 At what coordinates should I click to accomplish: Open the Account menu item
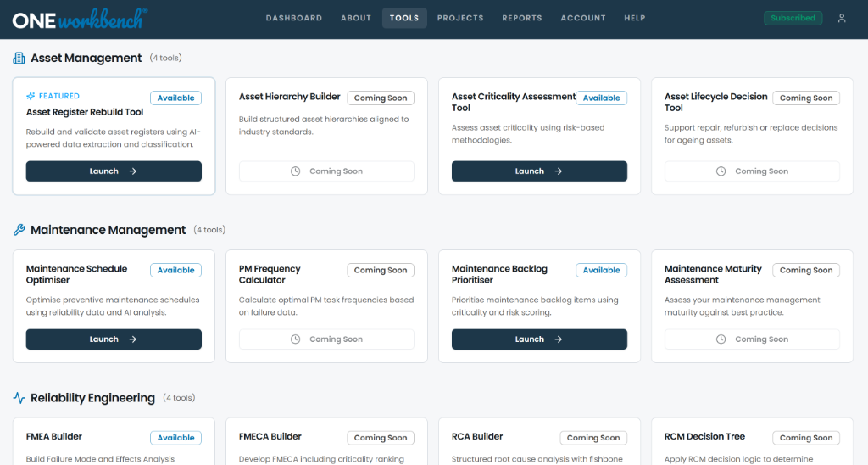coord(583,19)
